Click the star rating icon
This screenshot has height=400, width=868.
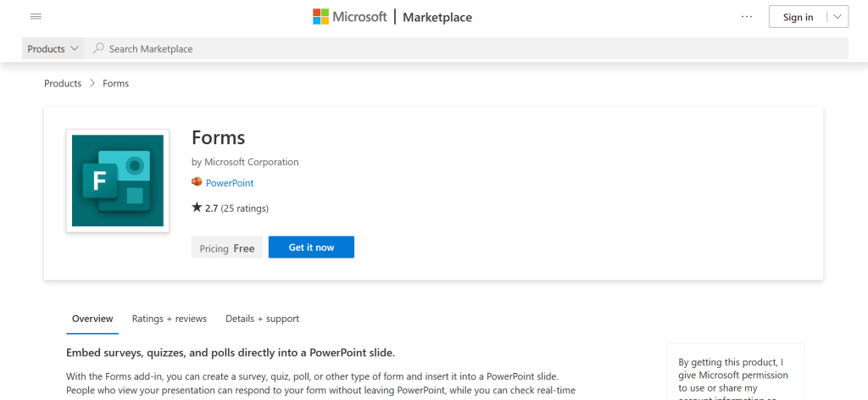(197, 208)
